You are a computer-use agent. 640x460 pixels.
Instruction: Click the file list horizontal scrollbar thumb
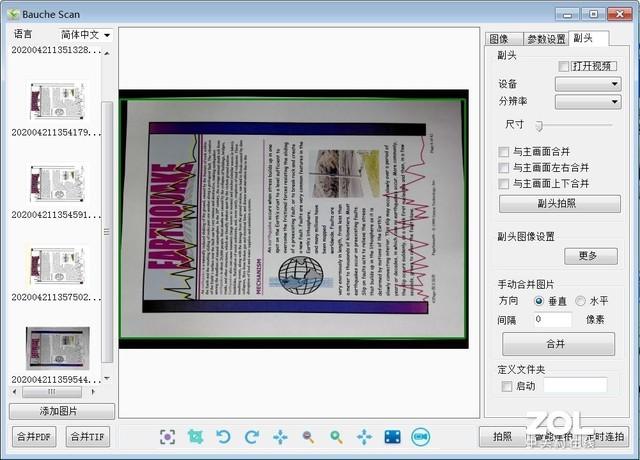(52, 392)
